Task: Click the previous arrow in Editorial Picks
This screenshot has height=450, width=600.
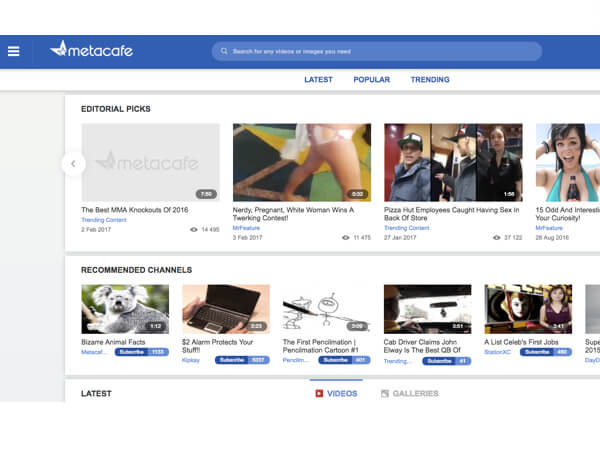Action: point(73,163)
